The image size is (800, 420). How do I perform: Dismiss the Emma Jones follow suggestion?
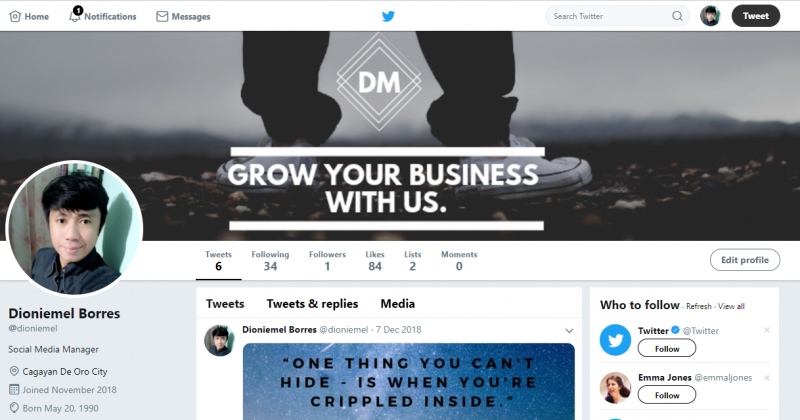(x=766, y=378)
